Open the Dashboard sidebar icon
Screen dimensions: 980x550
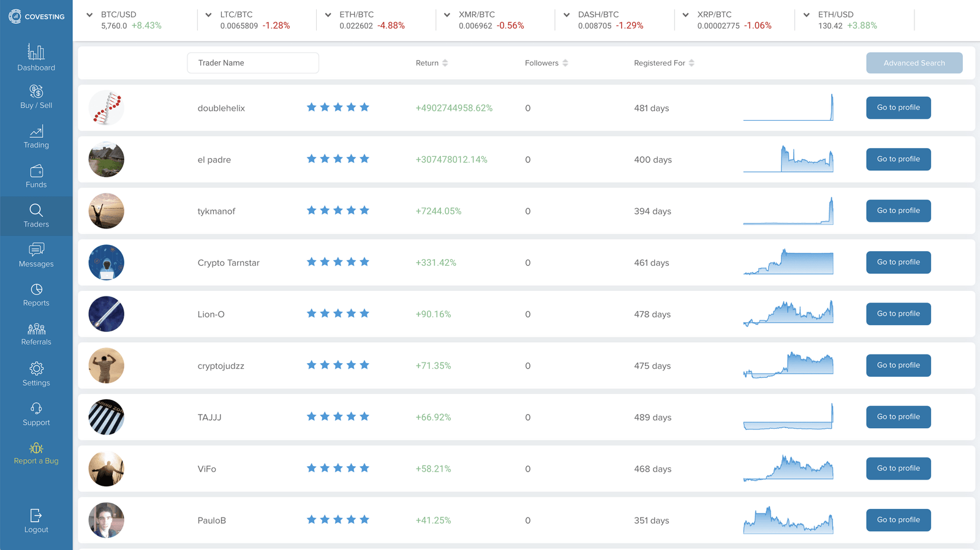tap(36, 53)
